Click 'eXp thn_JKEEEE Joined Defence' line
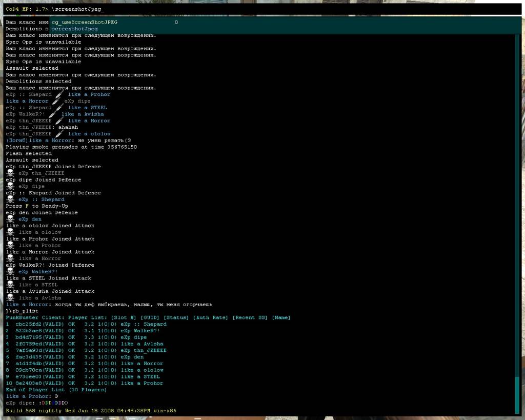This screenshot has height=420, width=525. point(53,167)
